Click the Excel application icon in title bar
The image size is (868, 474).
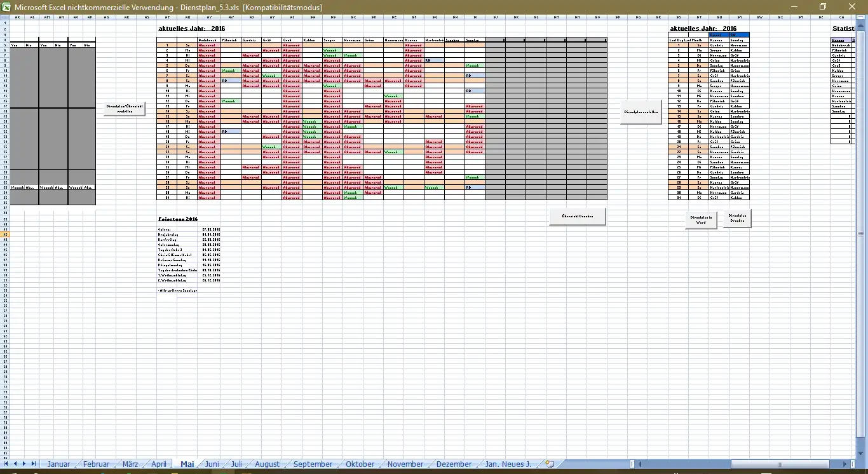tap(7, 7)
